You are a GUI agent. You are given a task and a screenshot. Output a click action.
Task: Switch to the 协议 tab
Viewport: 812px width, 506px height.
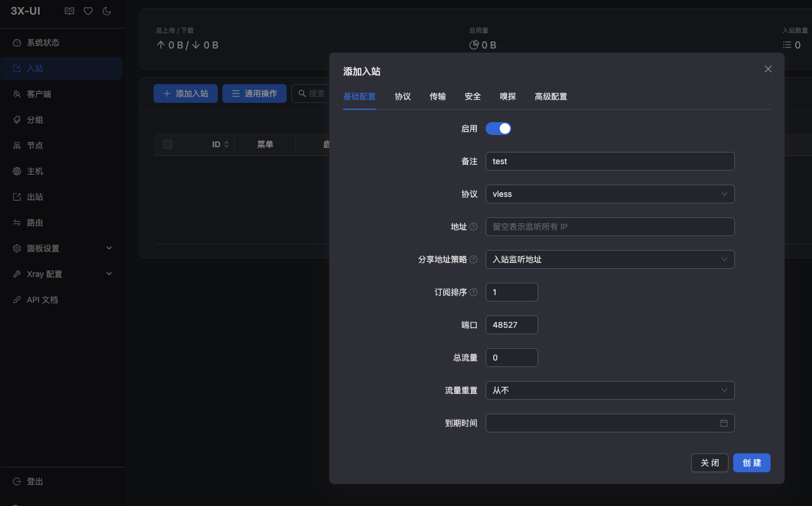pyautogui.click(x=403, y=96)
